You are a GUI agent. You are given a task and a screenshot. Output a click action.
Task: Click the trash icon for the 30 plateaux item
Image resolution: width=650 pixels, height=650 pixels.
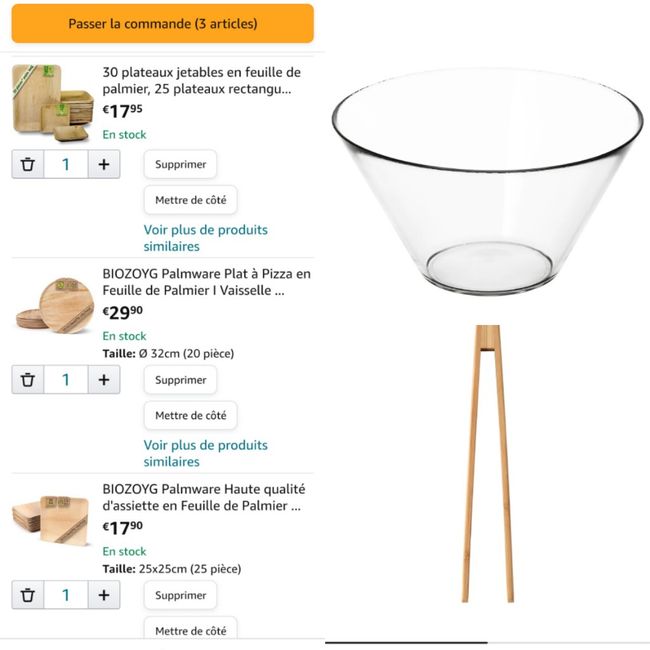point(28,164)
